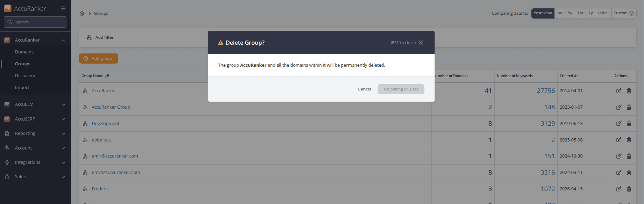
Task: Toggle the hamburger sidebar menu icon
Action: (x=63, y=8)
